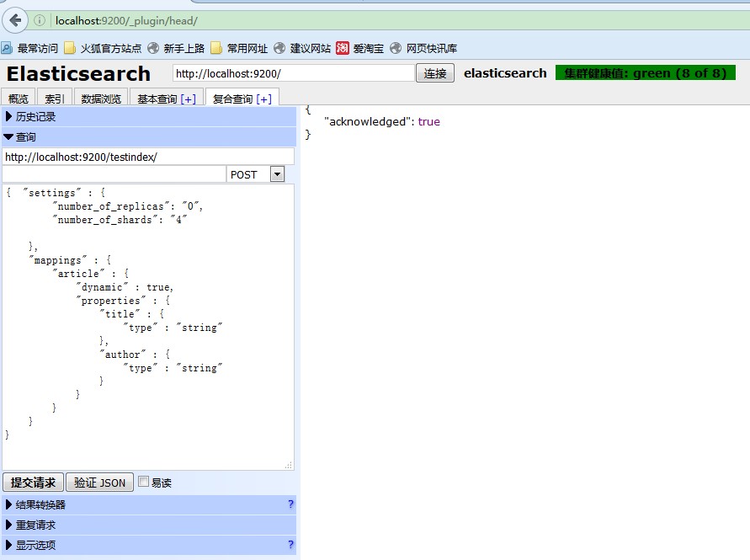Click help icon for 显示选项
Image resolution: width=750 pixels, height=560 pixels.
coord(290,544)
